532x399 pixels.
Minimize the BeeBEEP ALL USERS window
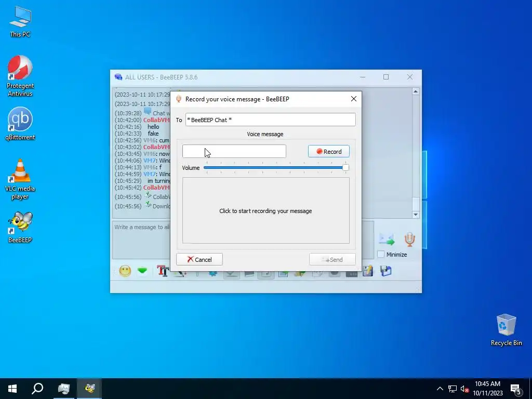tap(363, 77)
